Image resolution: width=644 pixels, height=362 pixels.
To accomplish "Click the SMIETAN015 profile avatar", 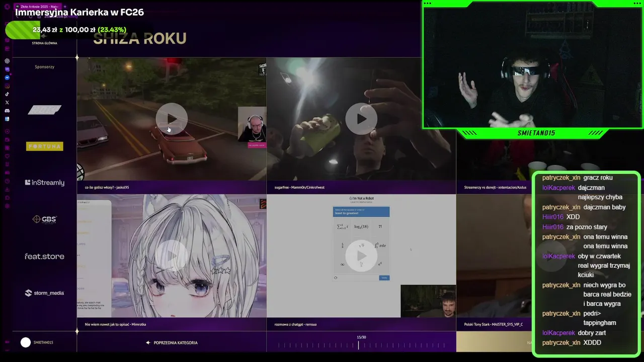I will click(26, 342).
